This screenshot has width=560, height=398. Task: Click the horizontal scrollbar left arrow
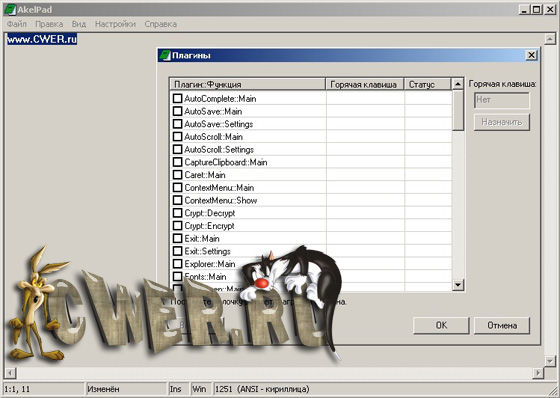click(x=10, y=373)
